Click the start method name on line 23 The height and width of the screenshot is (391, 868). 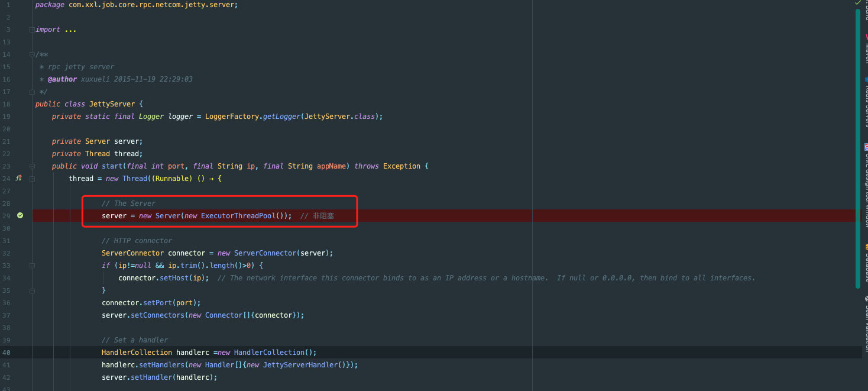[112, 166]
